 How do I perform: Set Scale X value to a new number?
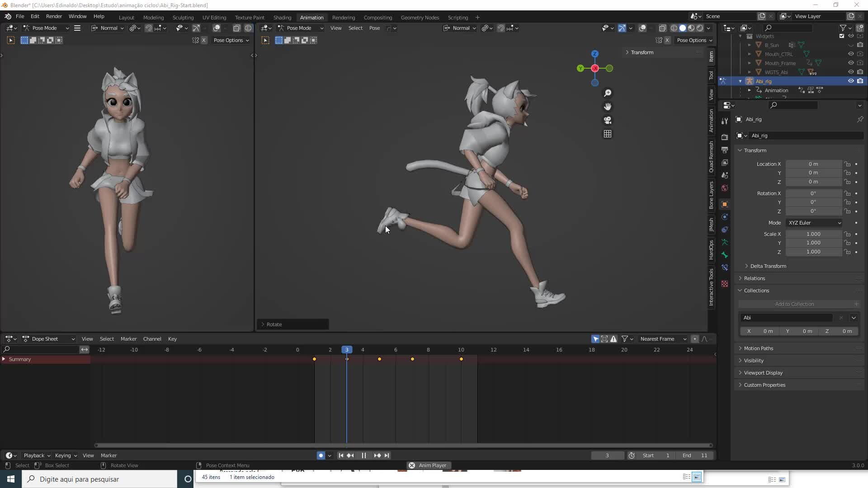pos(814,234)
